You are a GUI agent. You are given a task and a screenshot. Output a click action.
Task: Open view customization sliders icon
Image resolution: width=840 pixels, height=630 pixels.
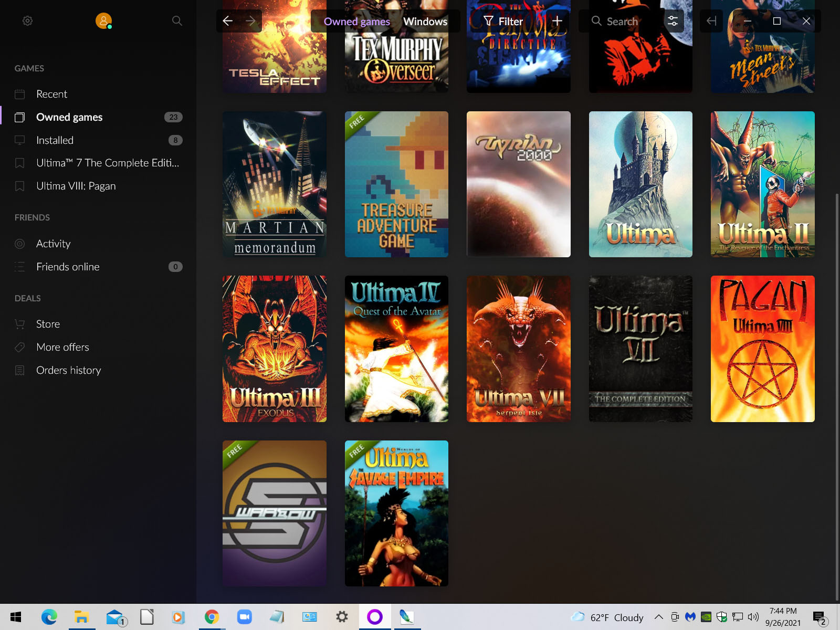pos(673,21)
